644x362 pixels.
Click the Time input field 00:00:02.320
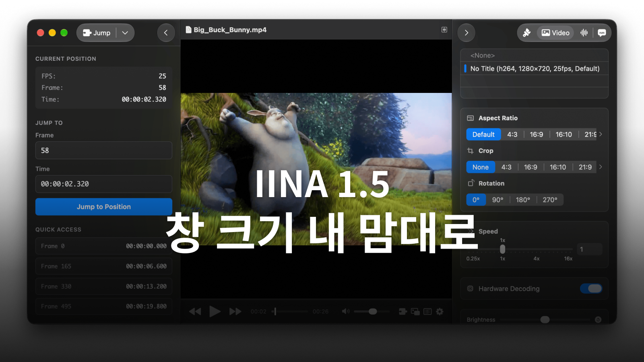click(x=104, y=184)
